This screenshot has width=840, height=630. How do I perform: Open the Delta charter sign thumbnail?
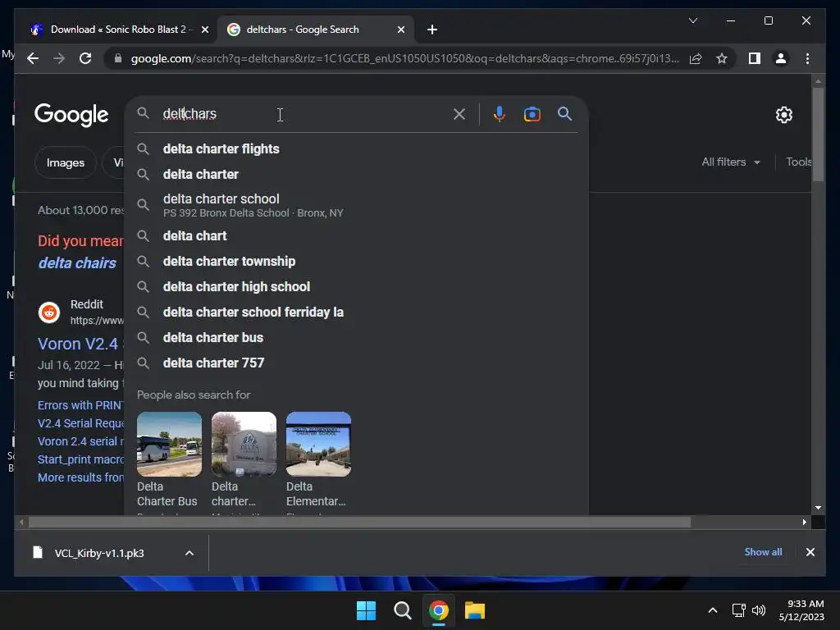244,444
